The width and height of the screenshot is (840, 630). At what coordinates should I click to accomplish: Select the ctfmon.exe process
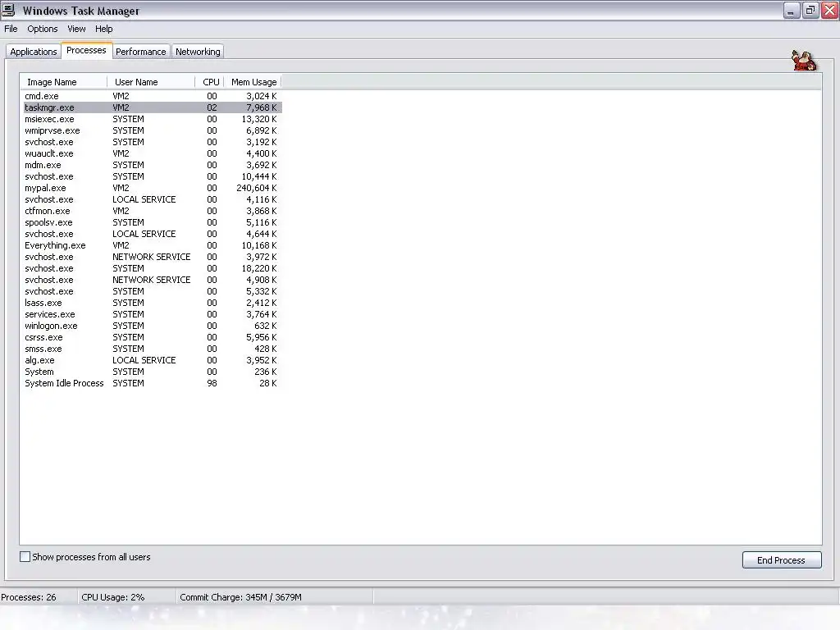[152, 211]
